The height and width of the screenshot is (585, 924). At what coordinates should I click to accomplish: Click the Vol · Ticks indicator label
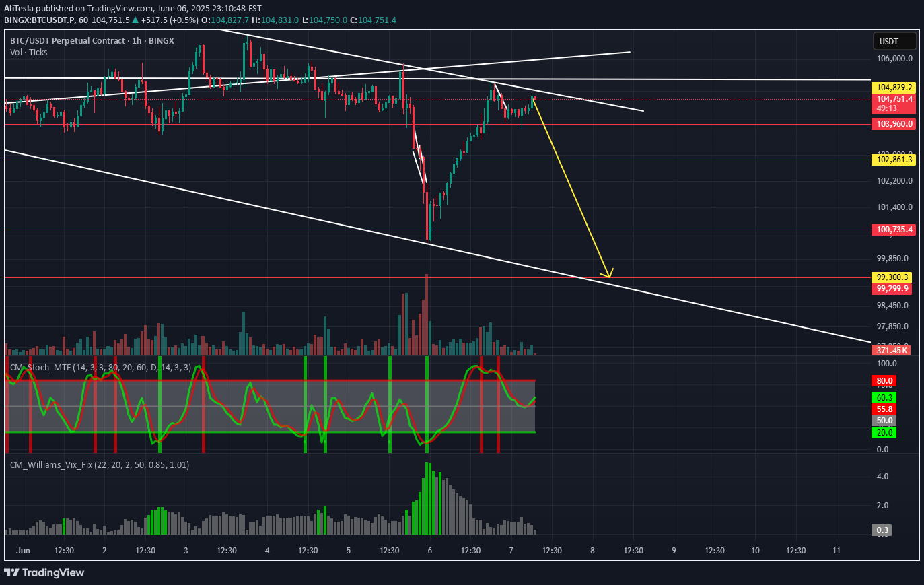[x=29, y=53]
